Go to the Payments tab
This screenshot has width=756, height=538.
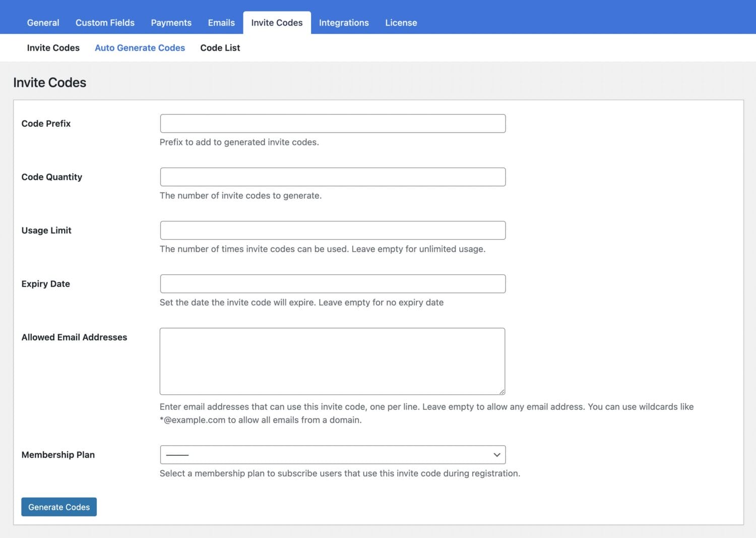(171, 23)
